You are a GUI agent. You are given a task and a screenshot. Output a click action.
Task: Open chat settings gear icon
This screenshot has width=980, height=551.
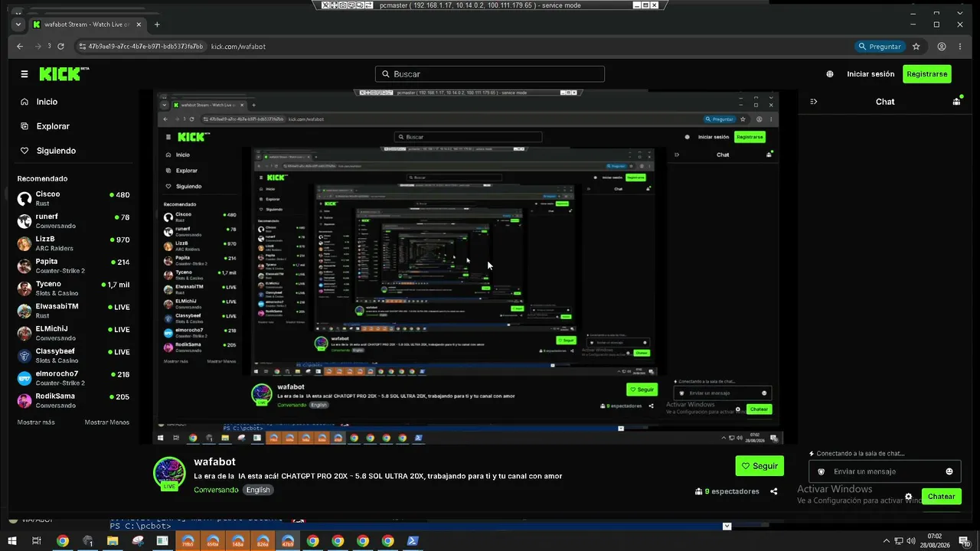(909, 497)
